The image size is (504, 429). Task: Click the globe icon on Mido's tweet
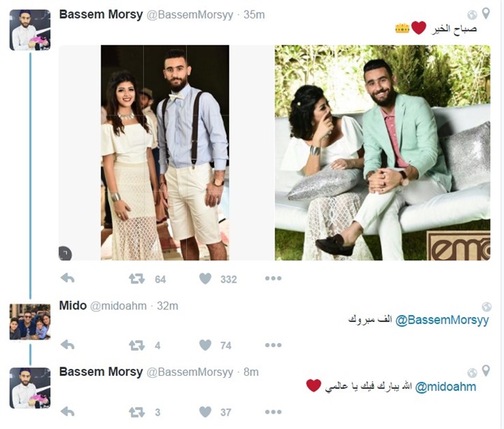tap(486, 307)
